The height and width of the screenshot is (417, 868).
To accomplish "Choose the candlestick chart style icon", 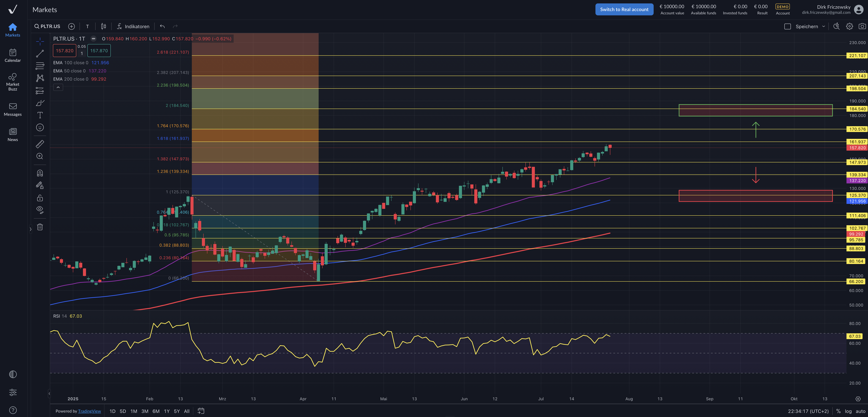I will [x=103, y=26].
